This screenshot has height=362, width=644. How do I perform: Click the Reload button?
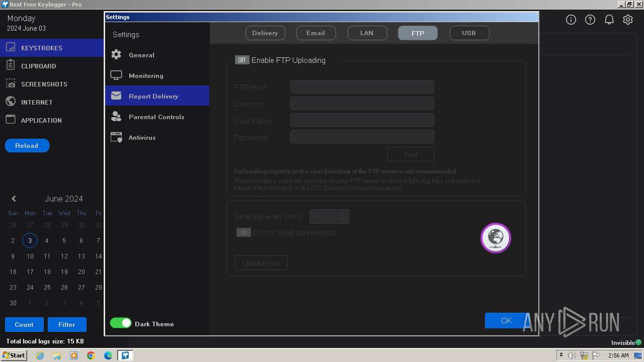27,146
